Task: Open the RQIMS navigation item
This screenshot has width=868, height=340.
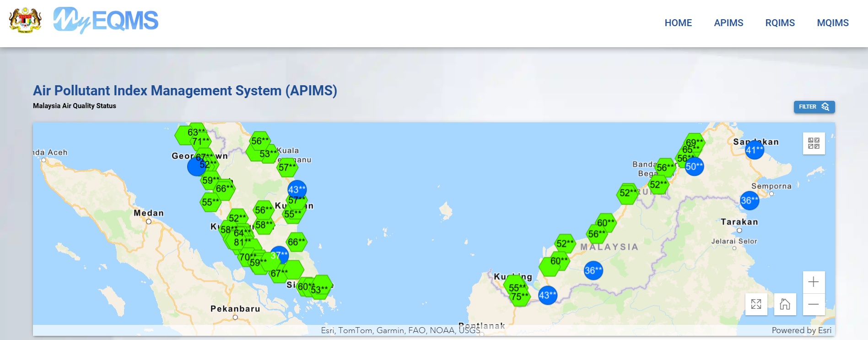Action: (x=780, y=23)
